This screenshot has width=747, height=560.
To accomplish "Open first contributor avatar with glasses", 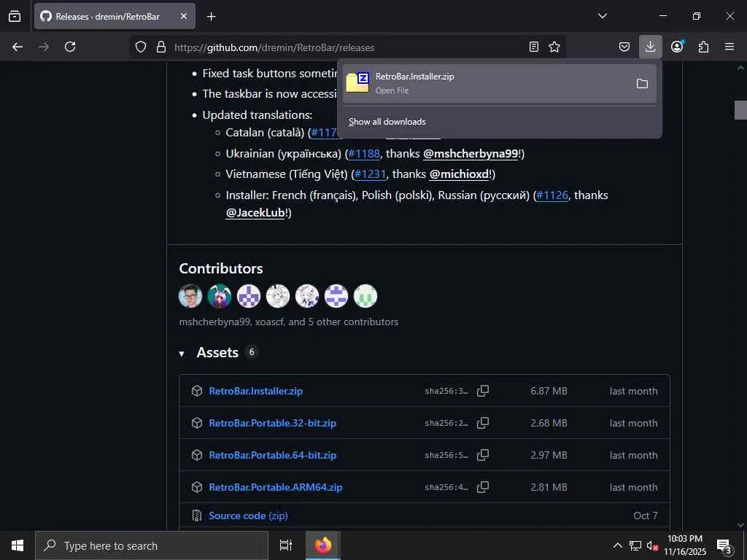I will 190,296.
